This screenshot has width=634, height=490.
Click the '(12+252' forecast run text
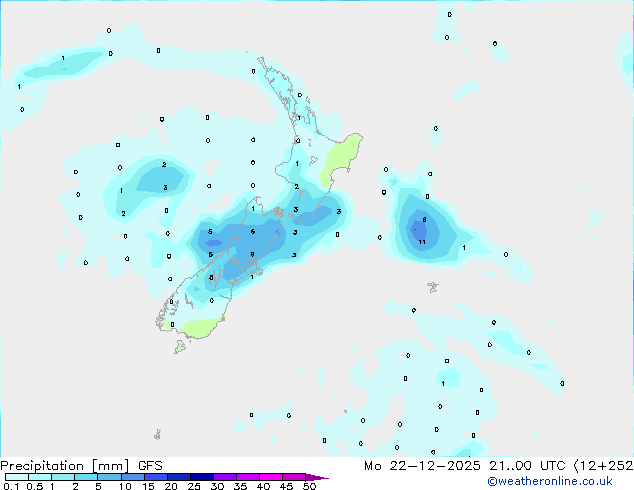(603, 466)
